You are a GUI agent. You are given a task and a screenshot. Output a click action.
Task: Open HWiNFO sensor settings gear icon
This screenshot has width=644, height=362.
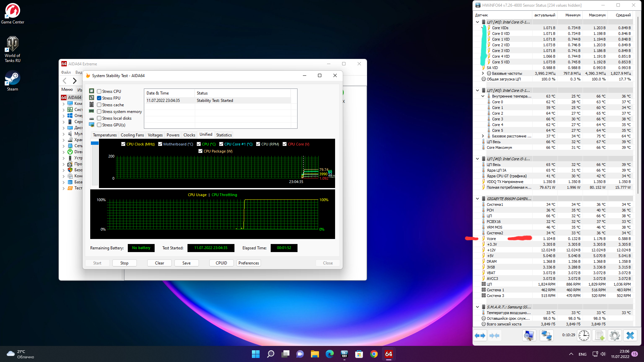click(x=615, y=336)
